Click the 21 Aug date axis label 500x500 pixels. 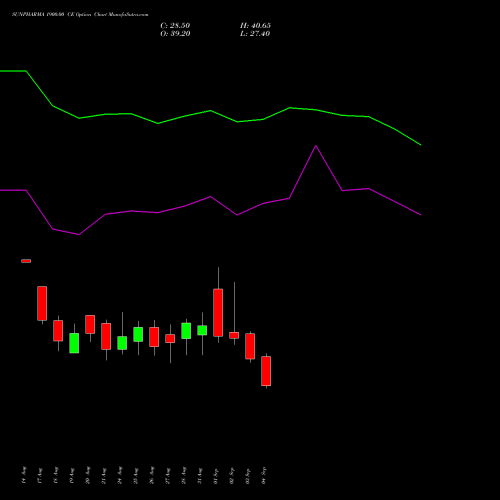click(x=104, y=475)
